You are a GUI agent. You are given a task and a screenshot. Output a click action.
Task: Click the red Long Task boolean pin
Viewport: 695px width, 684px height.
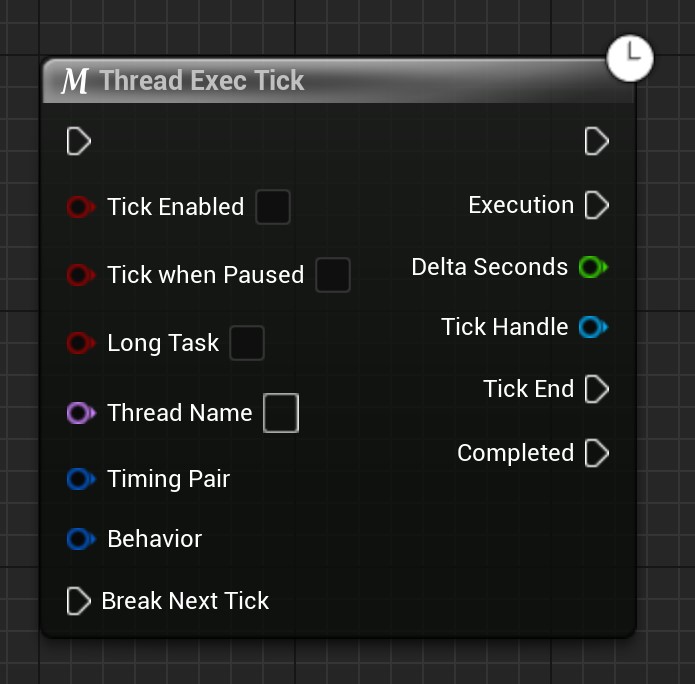(x=81, y=343)
